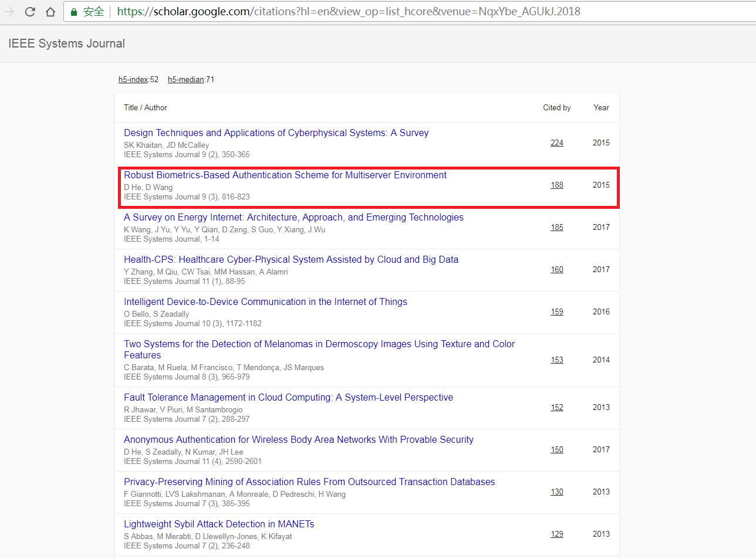Click year 2017 of Health-CPS row
Screen dimensions: 756x559
click(601, 270)
